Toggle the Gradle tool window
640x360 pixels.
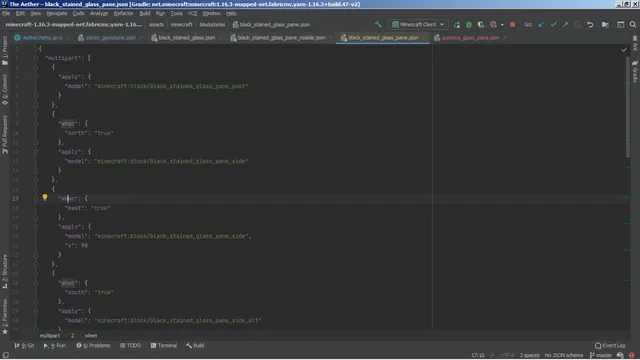click(635, 72)
